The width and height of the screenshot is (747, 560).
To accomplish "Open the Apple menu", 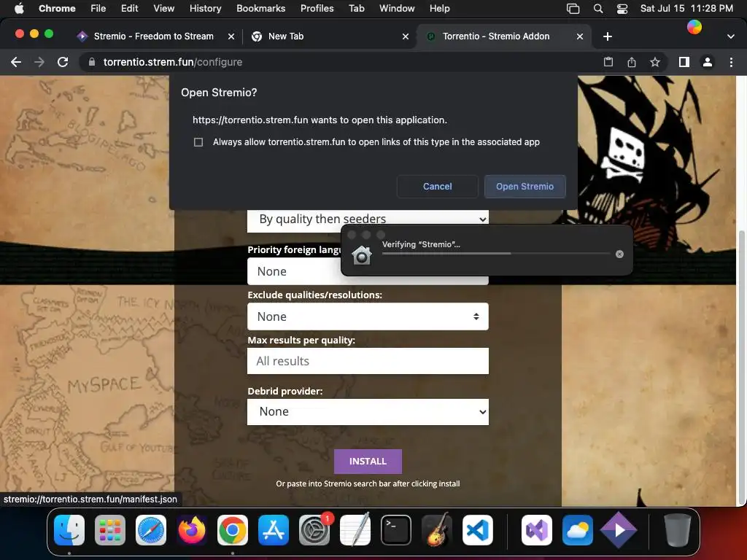I will tap(19, 8).
